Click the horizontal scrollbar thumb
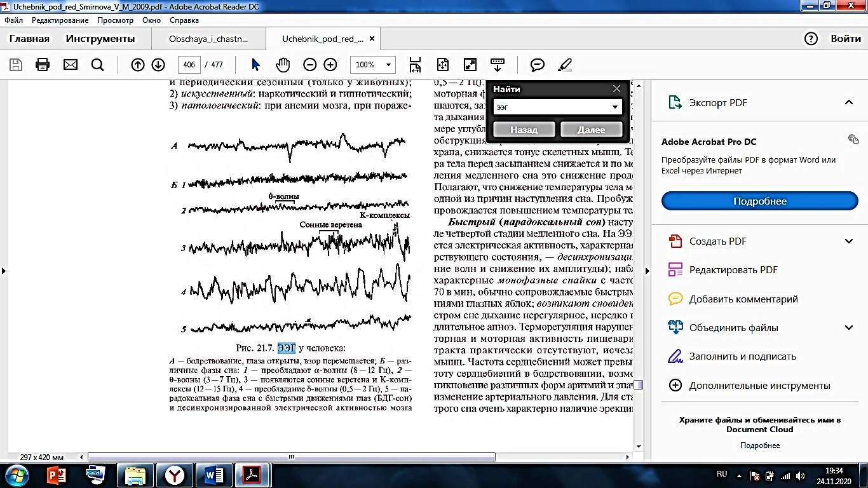 (292, 457)
